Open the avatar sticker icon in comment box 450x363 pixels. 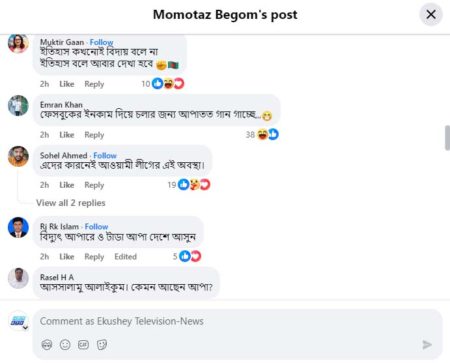(x=47, y=344)
